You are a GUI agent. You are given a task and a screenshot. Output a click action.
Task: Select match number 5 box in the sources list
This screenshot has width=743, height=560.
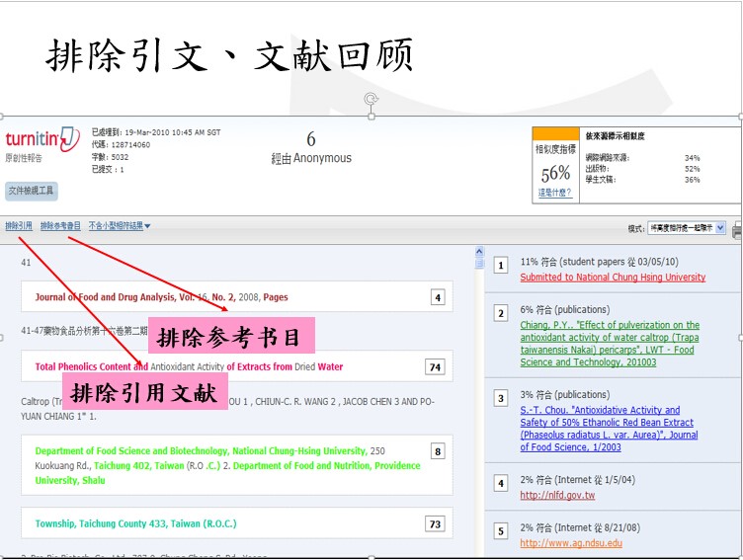coord(501,531)
